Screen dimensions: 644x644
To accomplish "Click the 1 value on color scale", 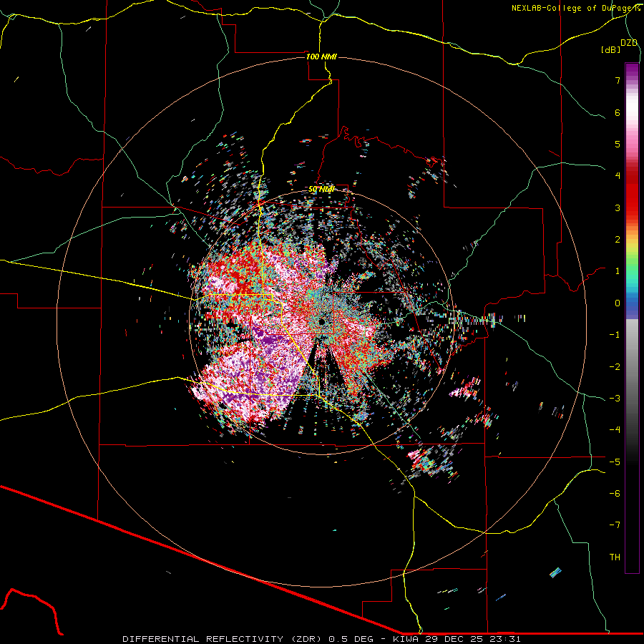I will (618, 271).
